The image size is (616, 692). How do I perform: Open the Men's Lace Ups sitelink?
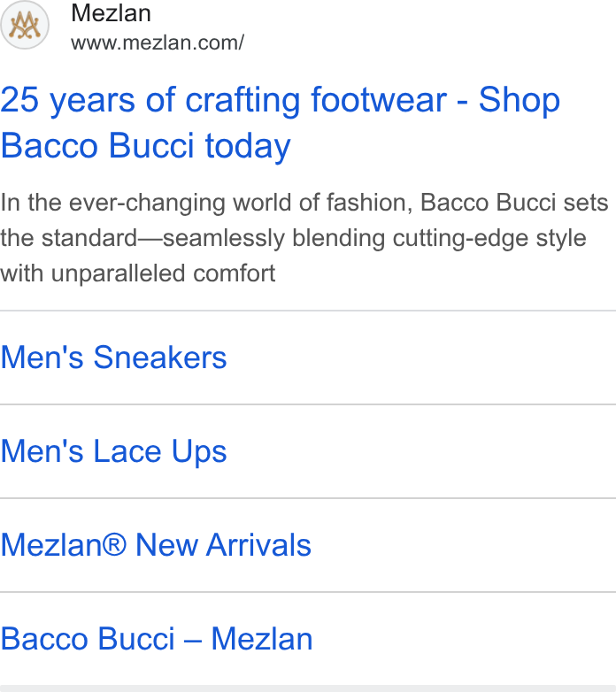[x=113, y=451]
